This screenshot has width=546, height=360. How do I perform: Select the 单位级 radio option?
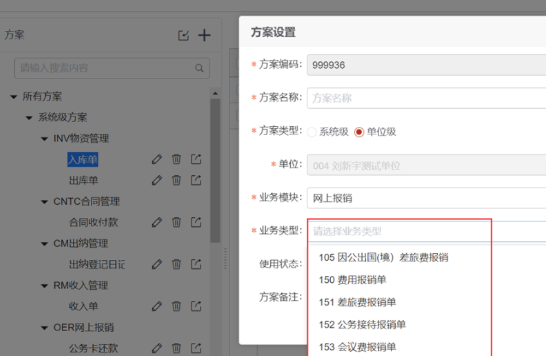point(359,132)
